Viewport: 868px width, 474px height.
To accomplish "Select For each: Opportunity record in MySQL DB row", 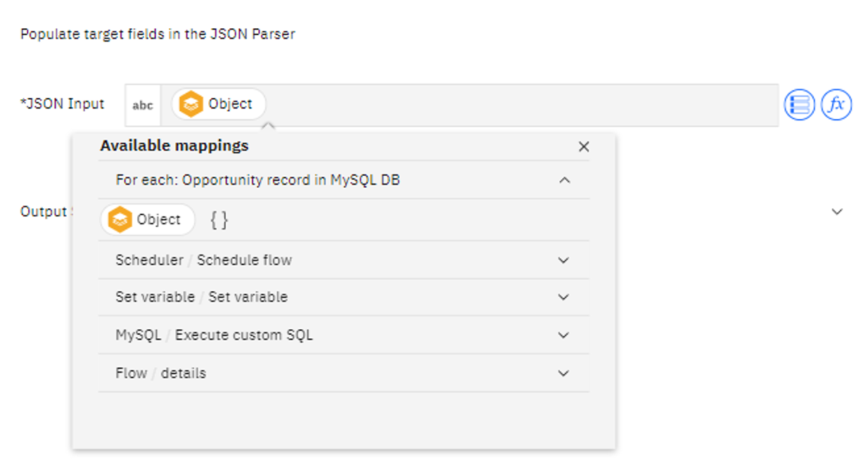I will [x=344, y=180].
